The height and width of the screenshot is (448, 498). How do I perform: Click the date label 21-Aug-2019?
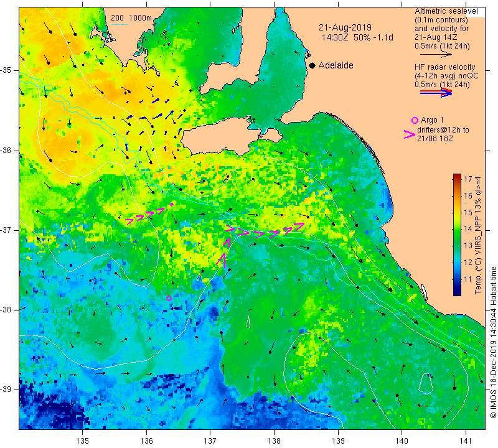(345, 27)
